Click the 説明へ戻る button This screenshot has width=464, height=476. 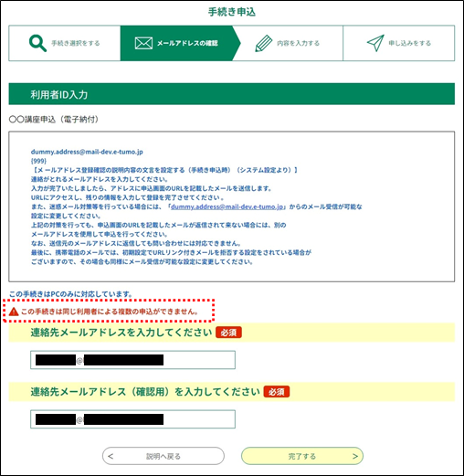(x=163, y=456)
